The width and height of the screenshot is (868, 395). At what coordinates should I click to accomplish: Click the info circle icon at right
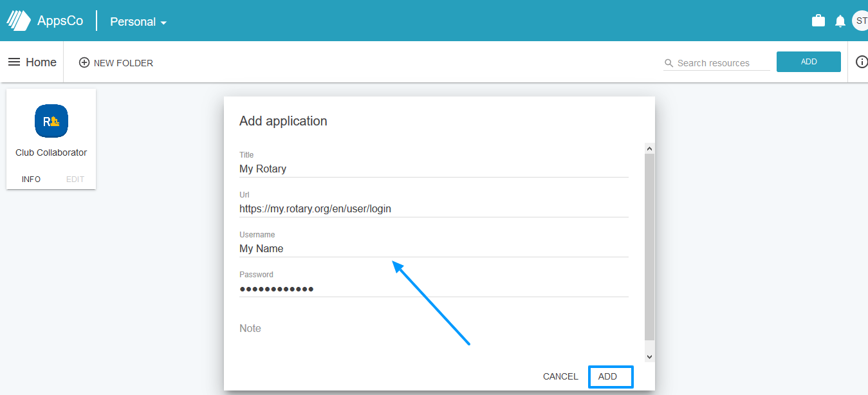coord(861,62)
